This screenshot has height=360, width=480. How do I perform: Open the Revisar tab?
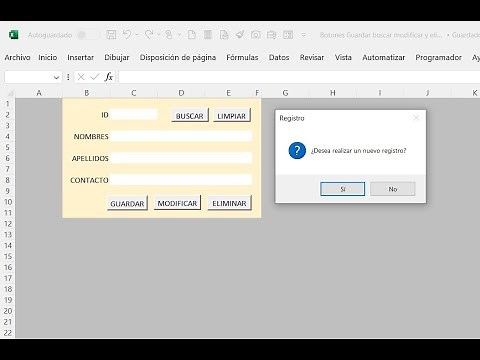312,58
